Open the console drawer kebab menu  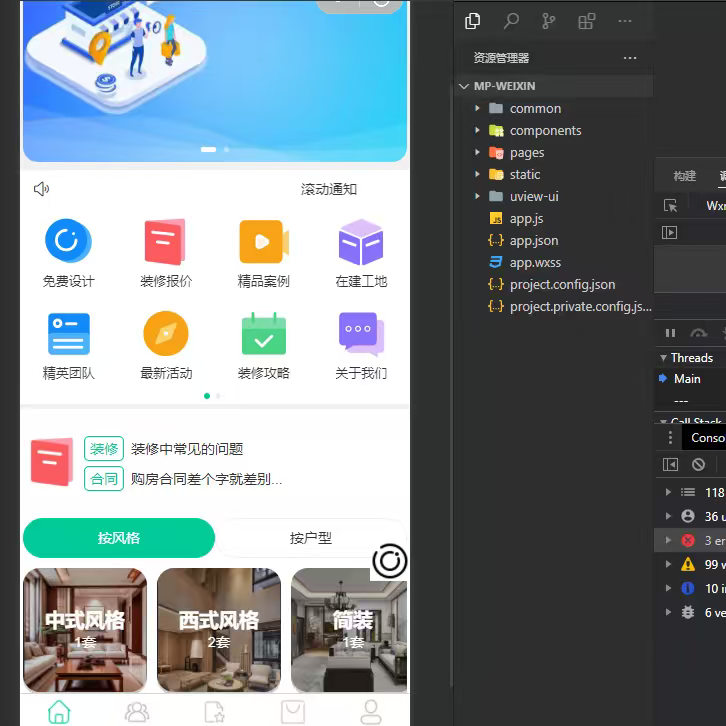point(670,438)
